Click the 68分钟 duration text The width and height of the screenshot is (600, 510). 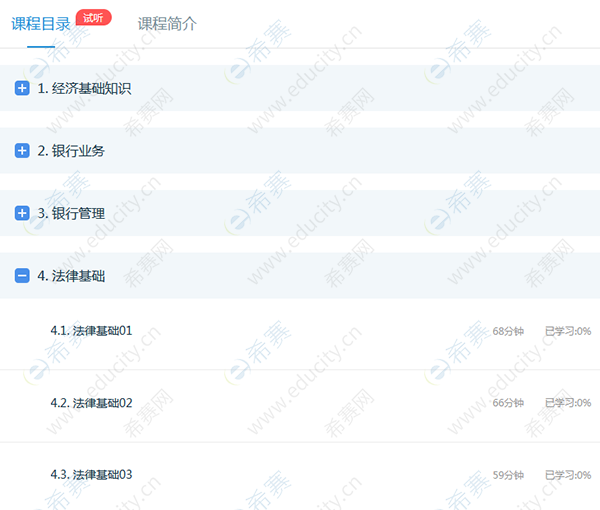(508, 331)
